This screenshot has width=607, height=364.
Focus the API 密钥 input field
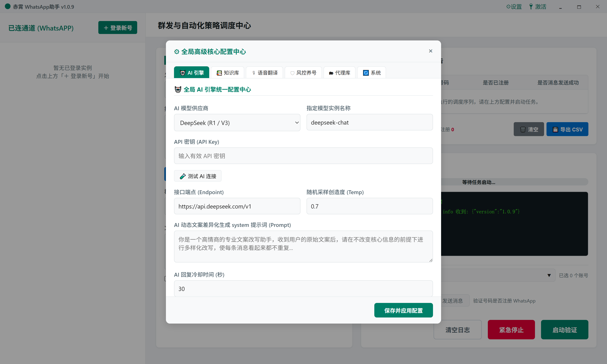coord(303,156)
